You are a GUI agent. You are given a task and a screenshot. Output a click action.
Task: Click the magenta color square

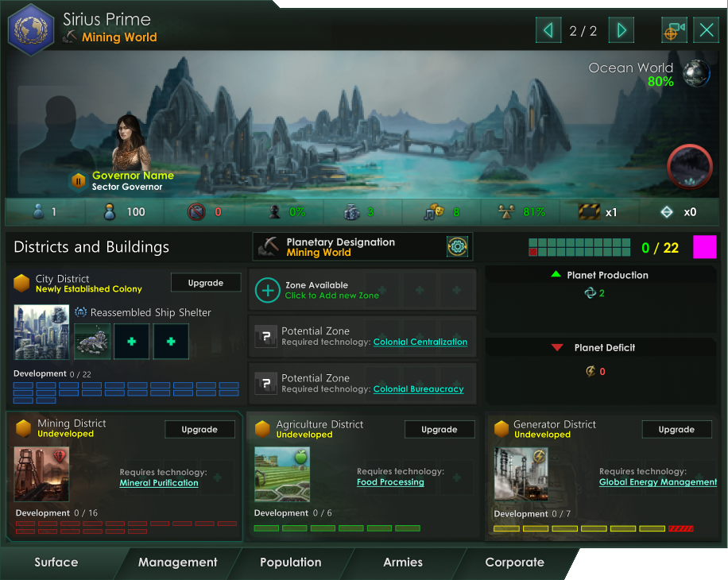[705, 247]
